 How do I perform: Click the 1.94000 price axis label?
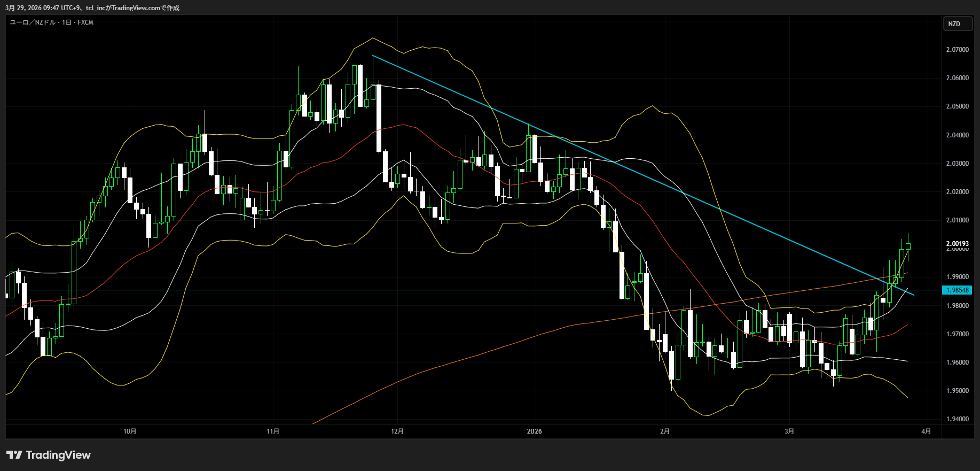point(957,419)
